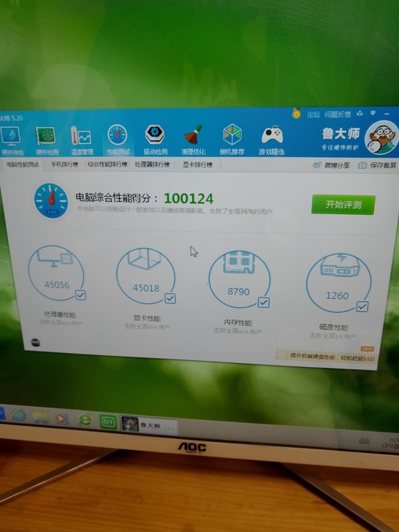Toggle the 内存性能 checkbox
The width and height of the screenshot is (399, 532).
pyautogui.click(x=264, y=303)
